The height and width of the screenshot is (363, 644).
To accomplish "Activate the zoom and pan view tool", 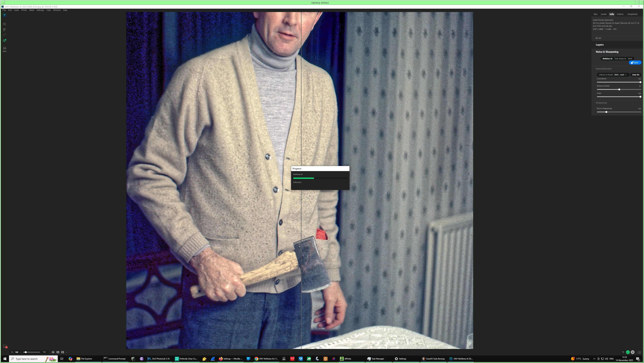I will pyautogui.click(x=5, y=40).
